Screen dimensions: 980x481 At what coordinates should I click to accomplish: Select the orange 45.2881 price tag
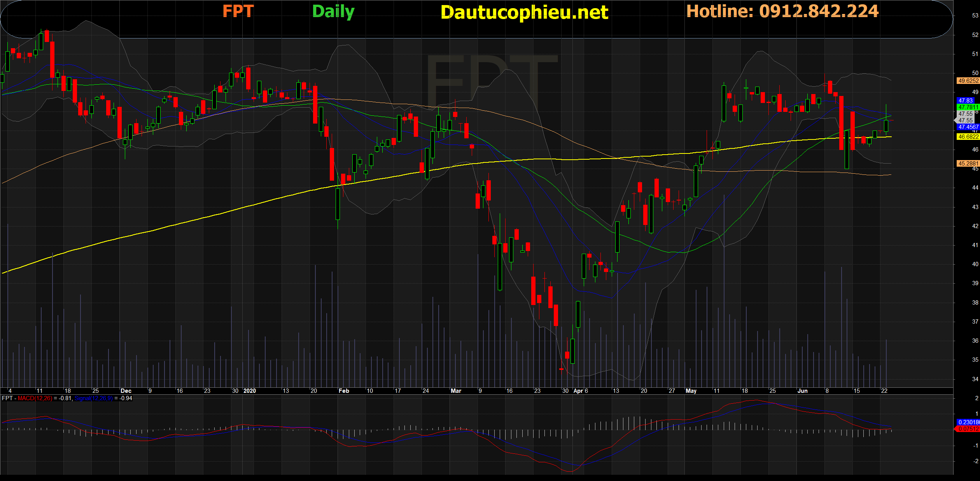coord(968,164)
